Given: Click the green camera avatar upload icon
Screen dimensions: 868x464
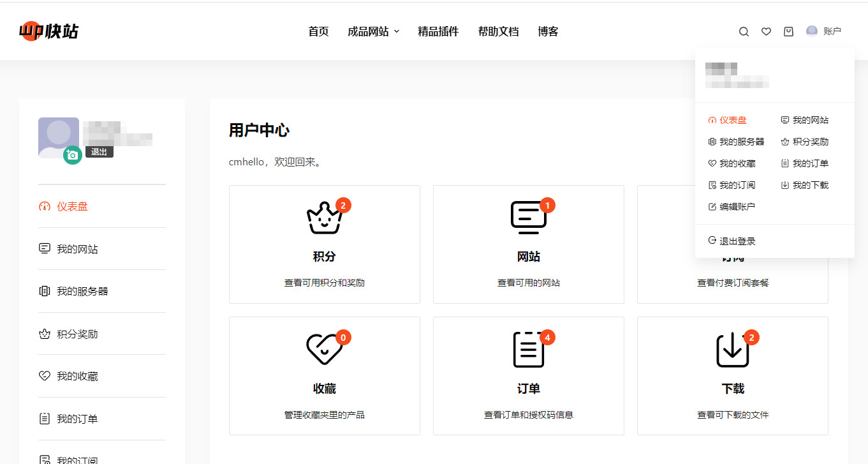Looking at the screenshot, I should click(x=72, y=154).
